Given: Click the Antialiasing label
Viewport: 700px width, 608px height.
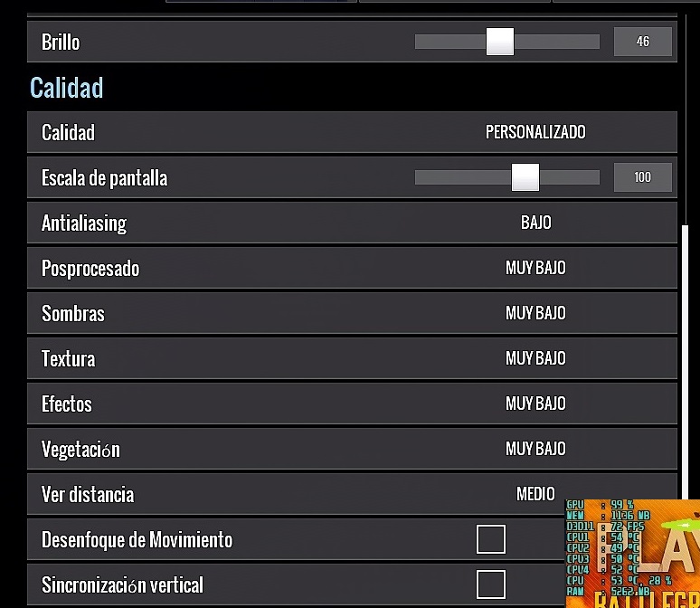Looking at the screenshot, I should point(84,223).
